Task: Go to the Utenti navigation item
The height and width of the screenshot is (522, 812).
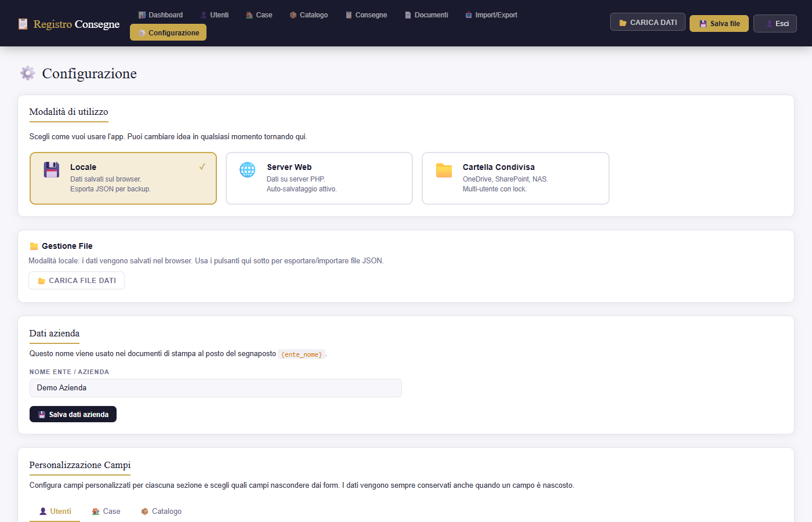Action: [x=215, y=15]
